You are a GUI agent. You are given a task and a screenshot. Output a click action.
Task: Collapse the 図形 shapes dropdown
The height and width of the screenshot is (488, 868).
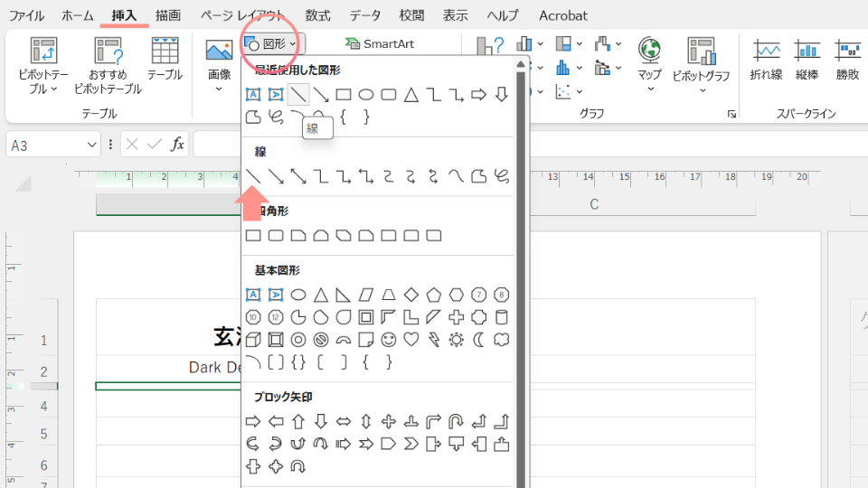[x=273, y=43]
